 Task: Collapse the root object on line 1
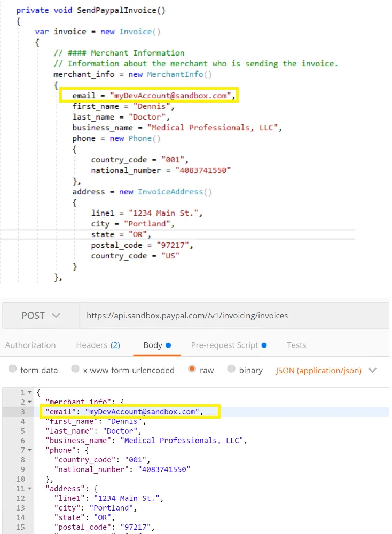pyautogui.click(x=29, y=392)
